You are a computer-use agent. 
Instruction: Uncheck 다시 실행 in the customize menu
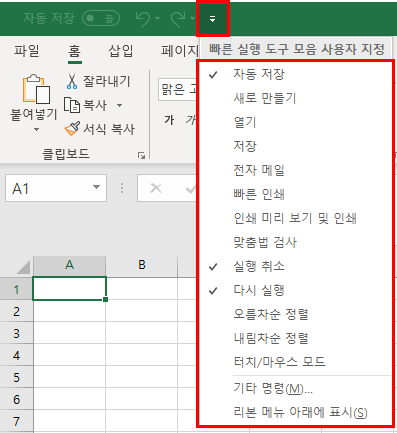pyautogui.click(x=295, y=290)
